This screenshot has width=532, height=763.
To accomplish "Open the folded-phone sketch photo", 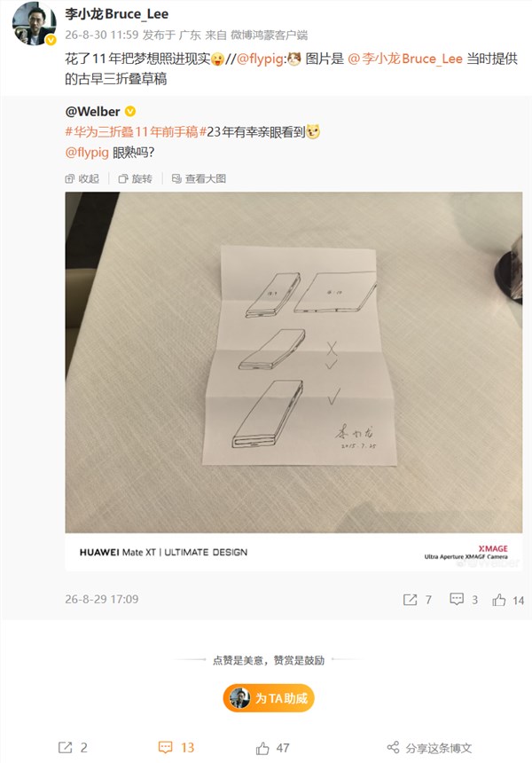I will pyautogui.click(x=293, y=363).
